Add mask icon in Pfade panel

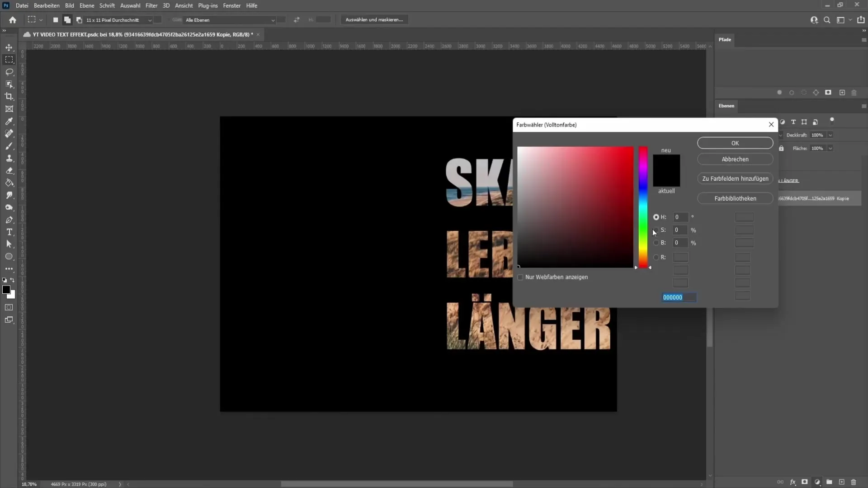point(828,92)
